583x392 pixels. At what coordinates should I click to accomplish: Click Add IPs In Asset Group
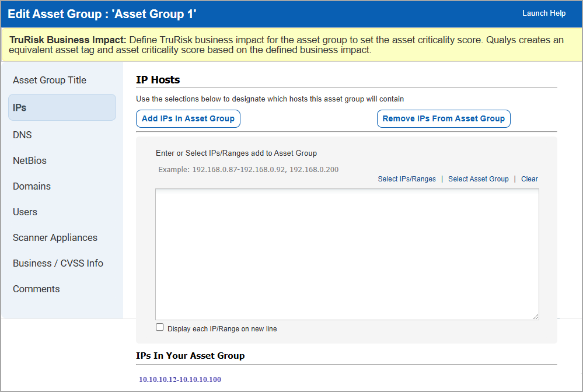tap(187, 118)
